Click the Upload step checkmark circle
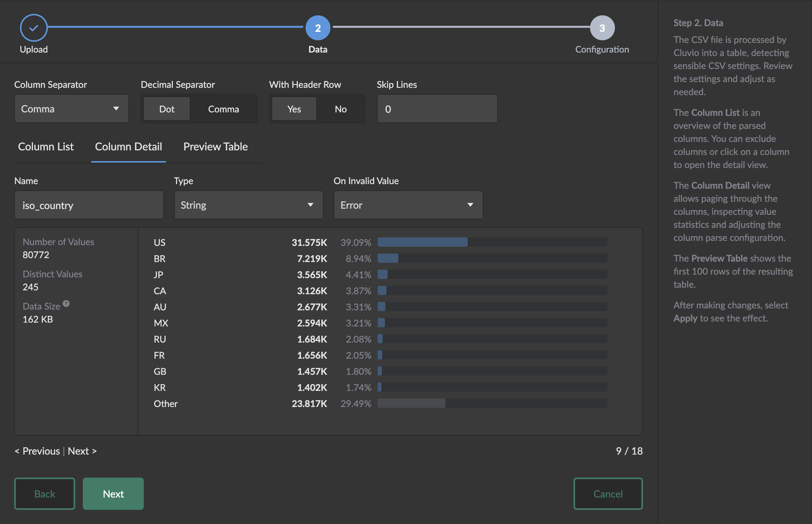812x524 pixels. click(34, 28)
